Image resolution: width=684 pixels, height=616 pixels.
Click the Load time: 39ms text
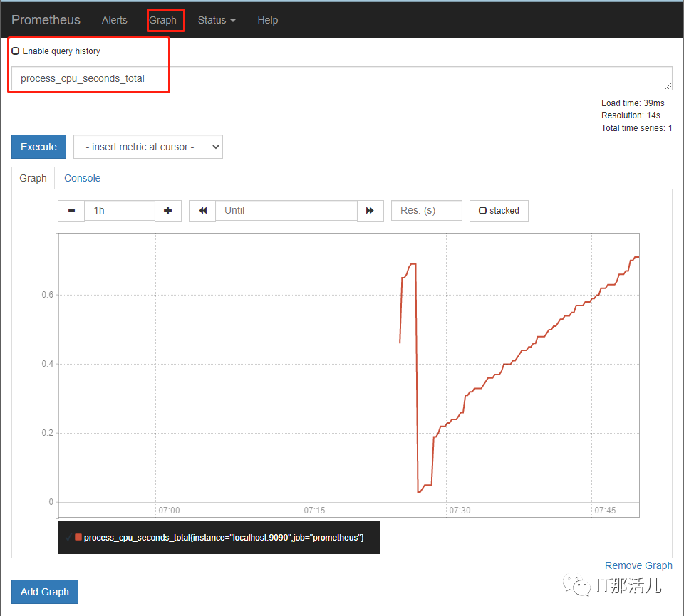[x=633, y=103]
